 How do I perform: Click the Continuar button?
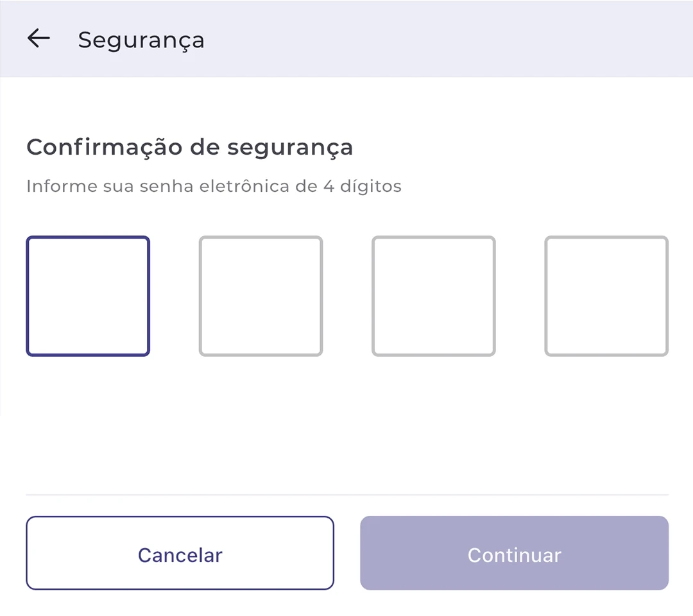(515, 553)
